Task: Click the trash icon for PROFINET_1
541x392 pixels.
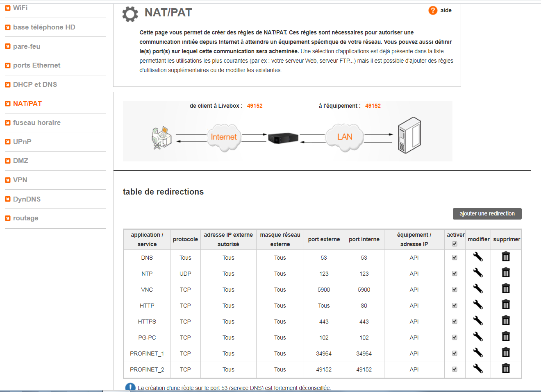Action: (x=506, y=353)
